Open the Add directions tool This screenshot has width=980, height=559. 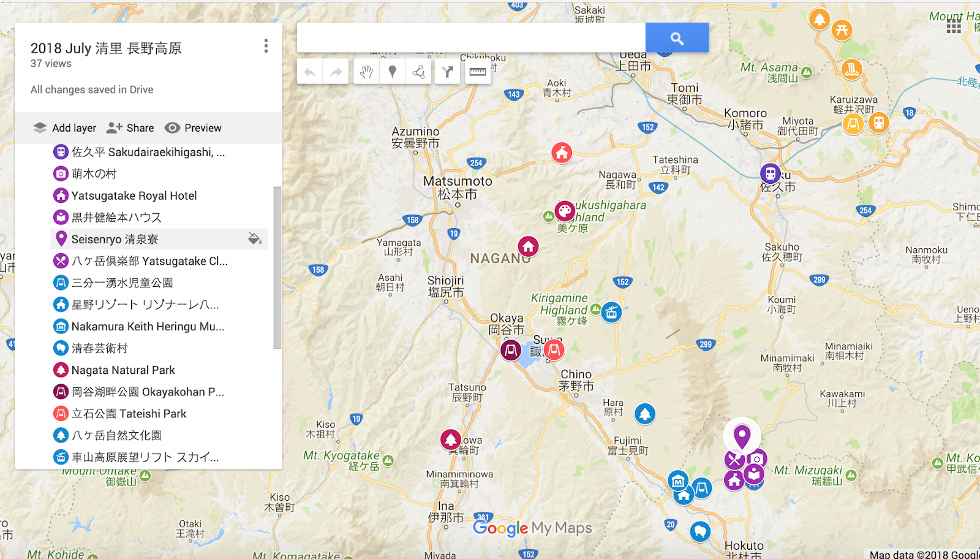tap(448, 72)
